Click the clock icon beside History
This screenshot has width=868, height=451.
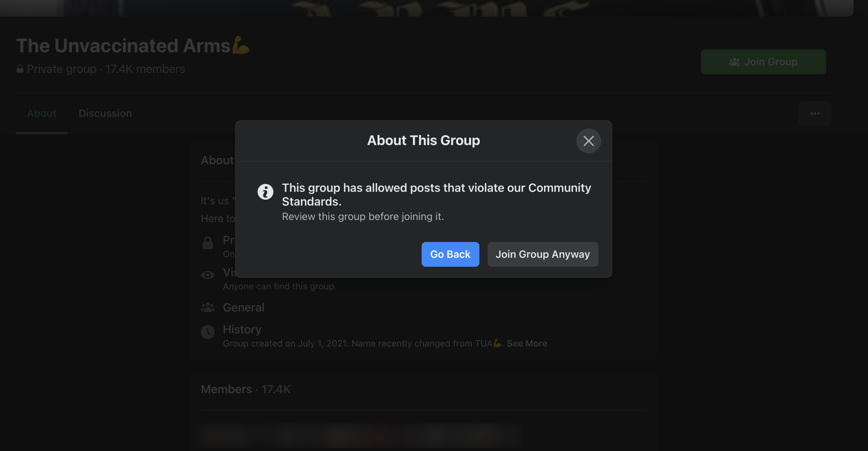pyautogui.click(x=207, y=332)
